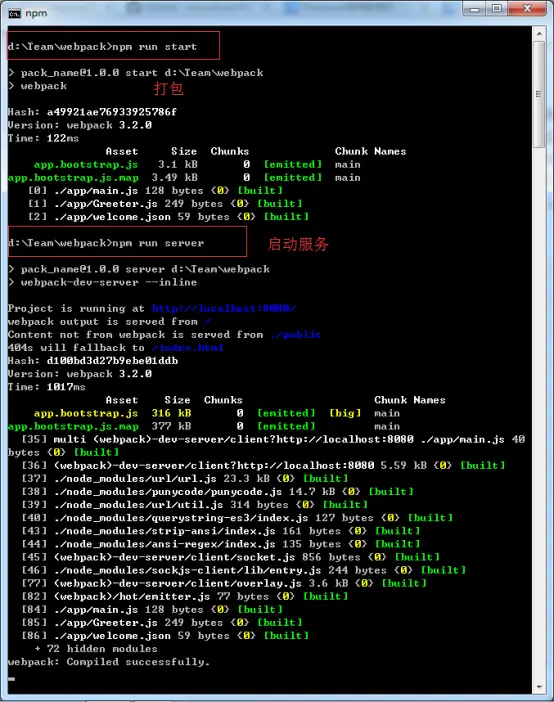This screenshot has height=702, width=554.
Task: Click module [86] ./app/welcome.json line
Action: click(165, 636)
